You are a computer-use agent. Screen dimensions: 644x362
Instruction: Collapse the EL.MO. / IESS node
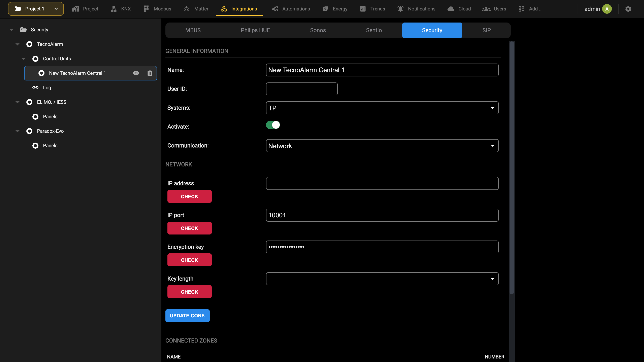click(x=18, y=102)
